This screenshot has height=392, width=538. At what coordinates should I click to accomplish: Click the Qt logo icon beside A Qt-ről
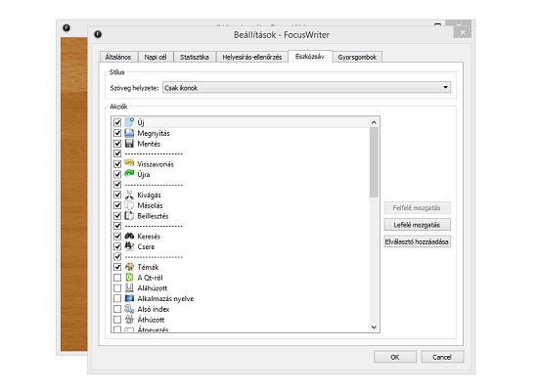(x=129, y=278)
